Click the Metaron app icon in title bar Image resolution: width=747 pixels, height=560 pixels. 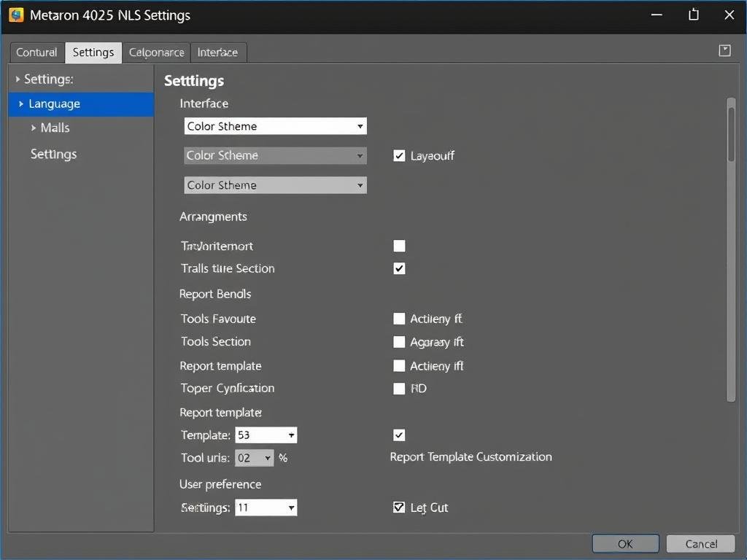pyautogui.click(x=16, y=15)
